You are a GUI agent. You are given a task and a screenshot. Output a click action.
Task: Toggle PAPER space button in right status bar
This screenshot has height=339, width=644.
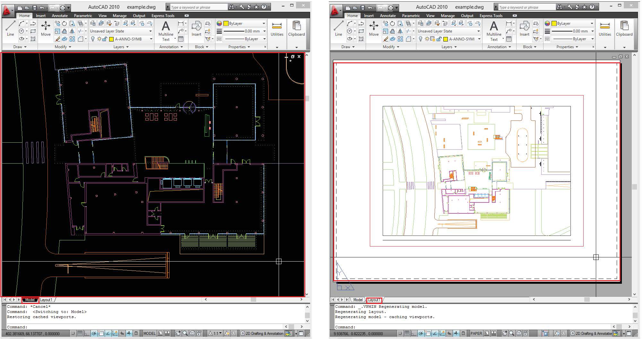tap(476, 334)
